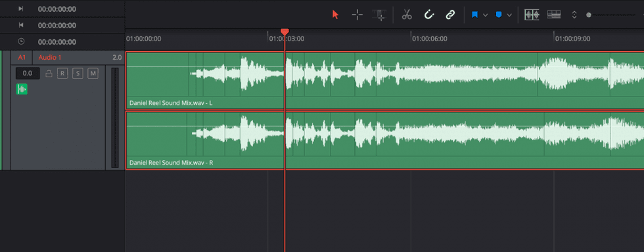Click the 0.0 track volume field
The height and width of the screenshot is (252, 644).
pyautogui.click(x=28, y=73)
